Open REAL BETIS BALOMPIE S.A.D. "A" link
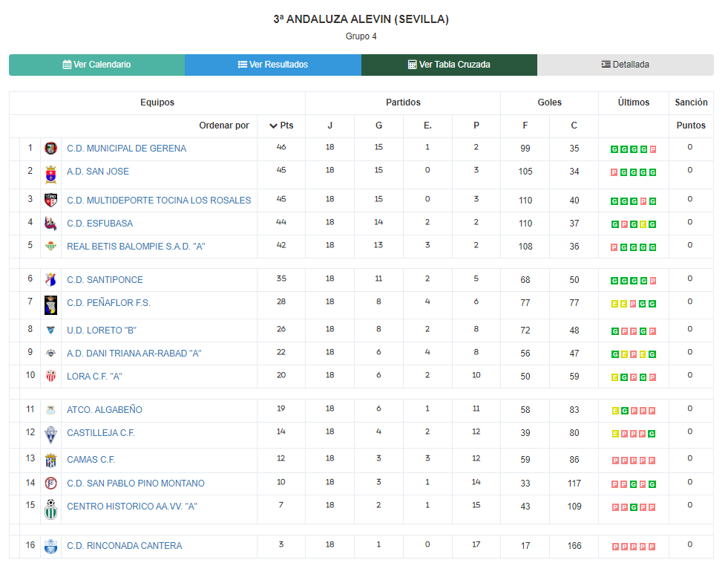 click(136, 246)
